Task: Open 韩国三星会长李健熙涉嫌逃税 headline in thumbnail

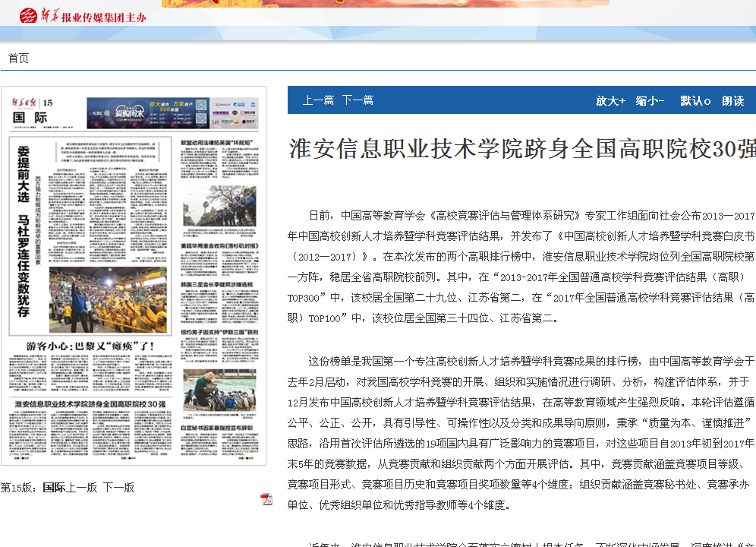Action: (x=217, y=285)
